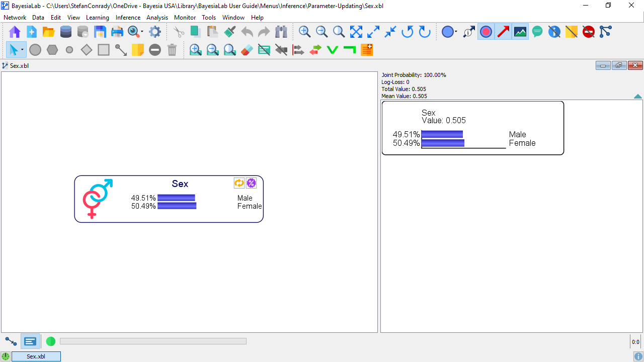Open the selection arrow tool dropdown
644x362 pixels.
(23, 50)
